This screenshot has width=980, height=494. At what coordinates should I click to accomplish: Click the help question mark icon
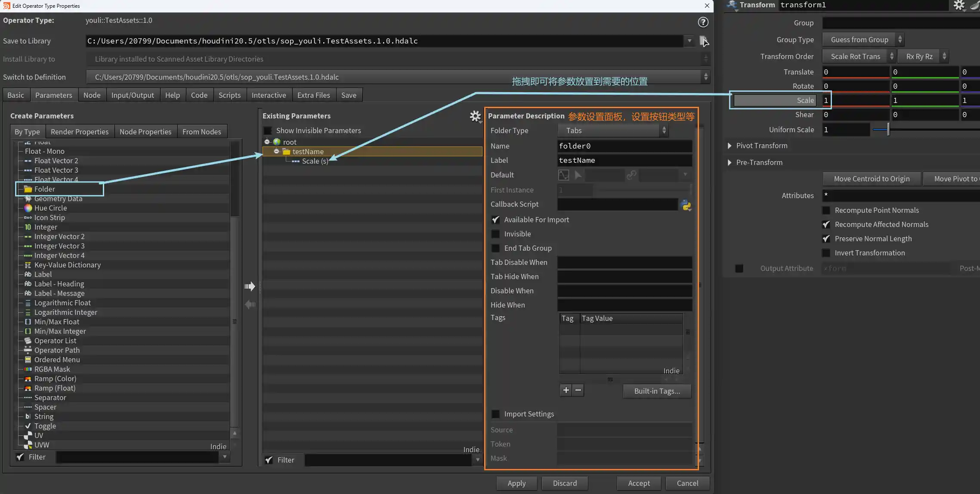(702, 22)
